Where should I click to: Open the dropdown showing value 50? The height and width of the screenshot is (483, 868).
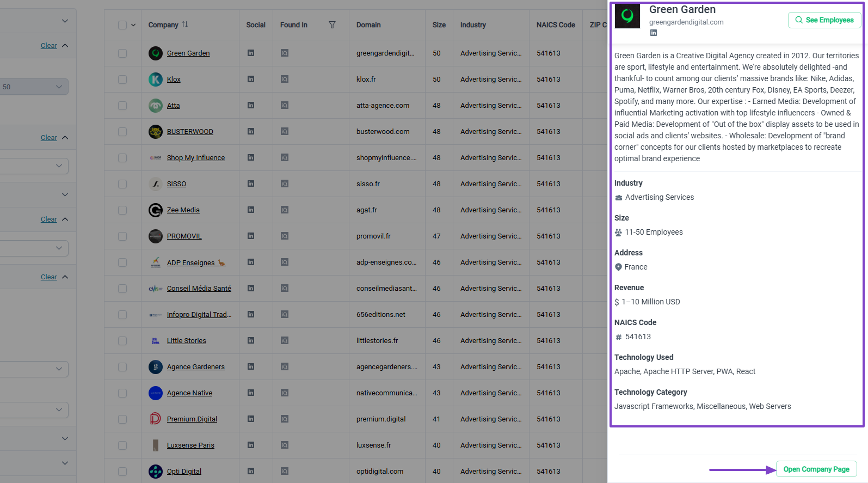pyautogui.click(x=34, y=87)
